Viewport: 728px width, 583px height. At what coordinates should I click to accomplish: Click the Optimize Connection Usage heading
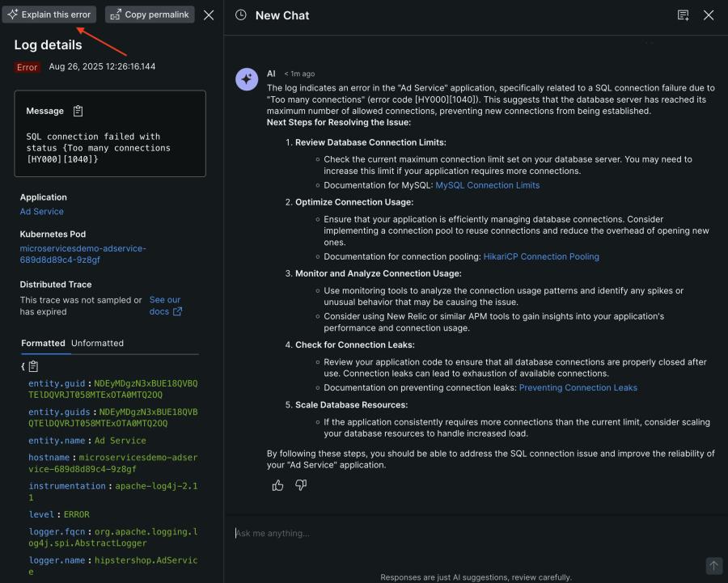click(354, 202)
